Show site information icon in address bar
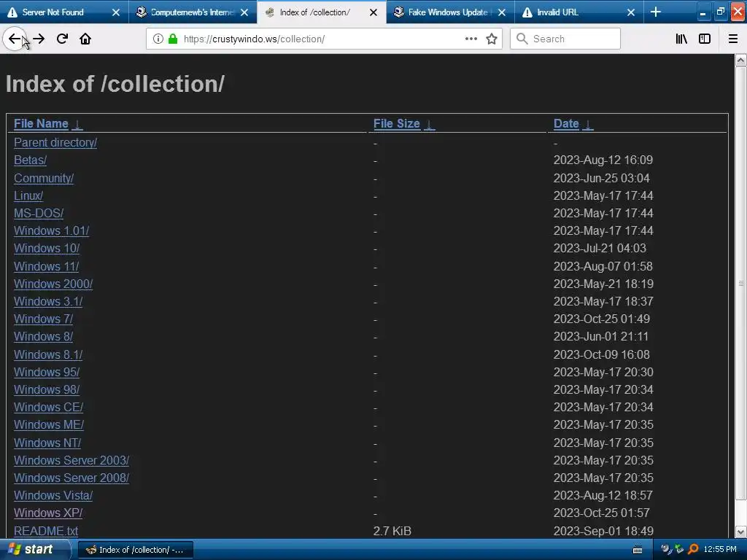747x560 pixels. 158,39
